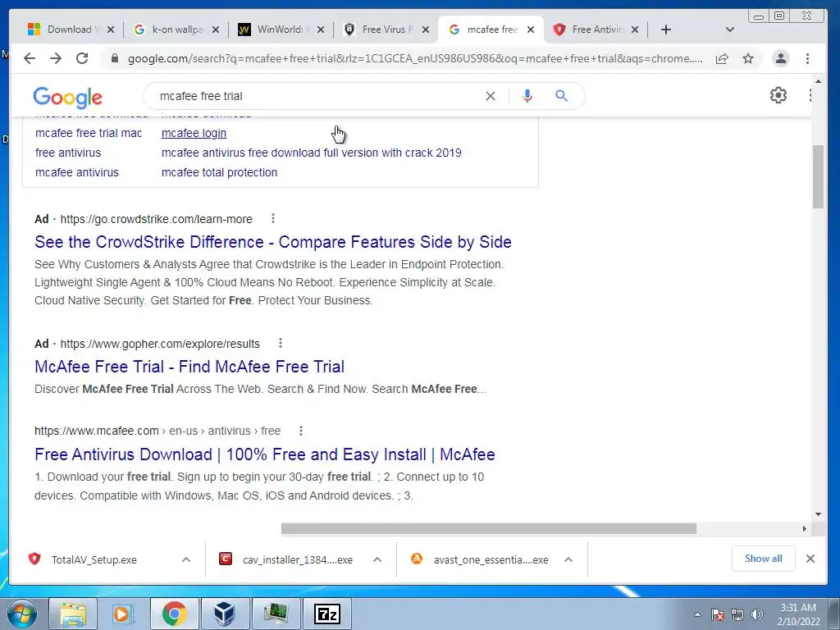The width and height of the screenshot is (840, 630).
Task: Click the address bar URL
Action: coord(414,59)
